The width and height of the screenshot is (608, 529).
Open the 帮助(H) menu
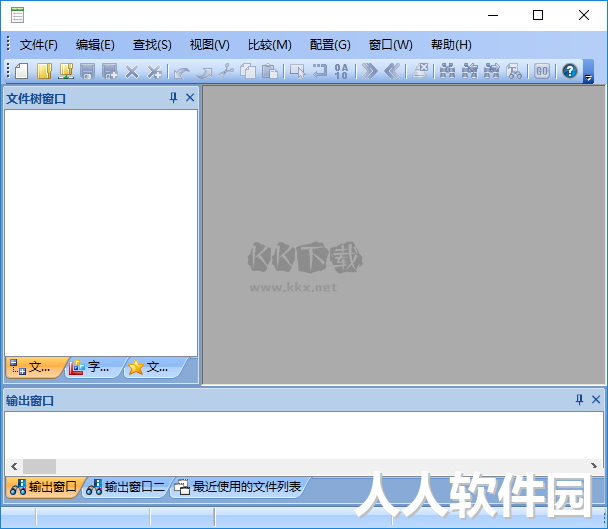point(451,45)
